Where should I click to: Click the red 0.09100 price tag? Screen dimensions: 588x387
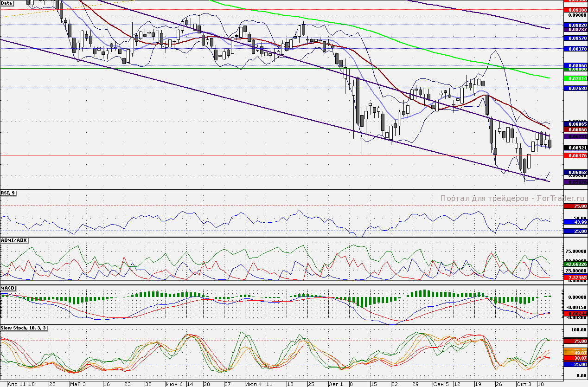tap(575, 9)
